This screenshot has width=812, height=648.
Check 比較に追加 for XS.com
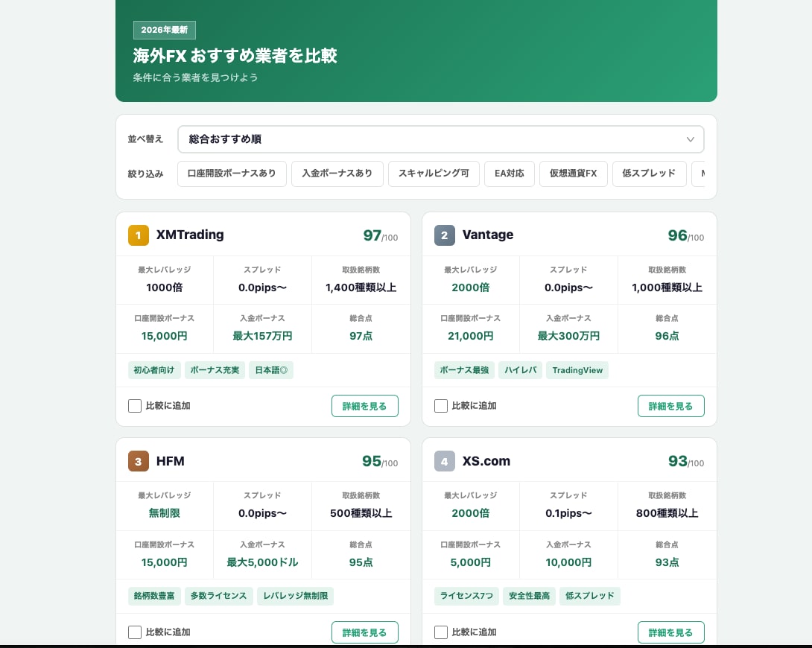(441, 632)
